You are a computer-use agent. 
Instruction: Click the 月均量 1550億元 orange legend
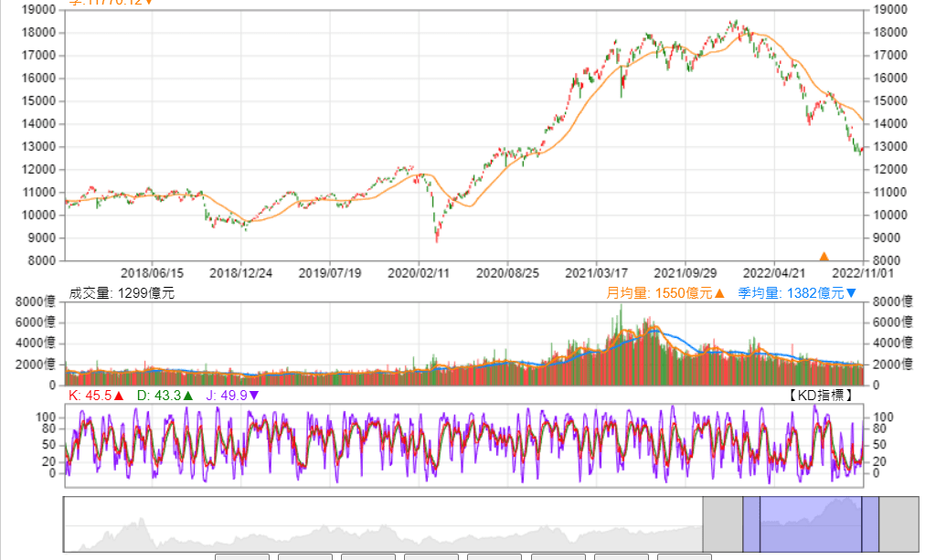tap(665, 293)
